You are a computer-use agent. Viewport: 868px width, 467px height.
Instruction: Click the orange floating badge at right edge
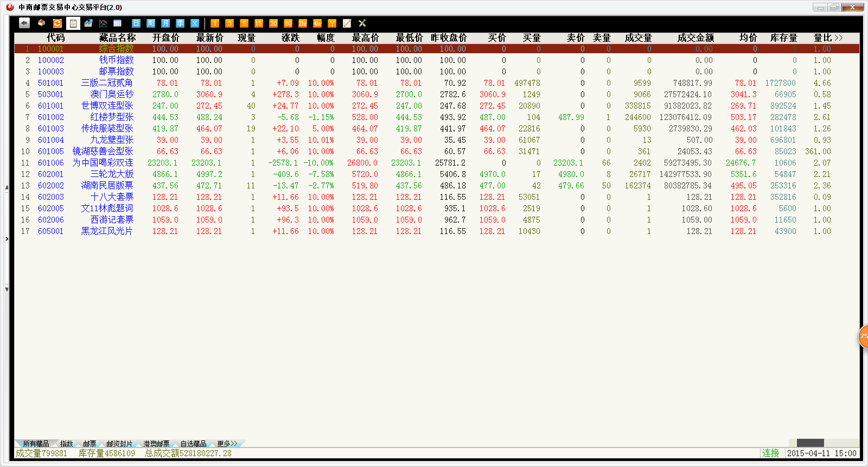863,337
